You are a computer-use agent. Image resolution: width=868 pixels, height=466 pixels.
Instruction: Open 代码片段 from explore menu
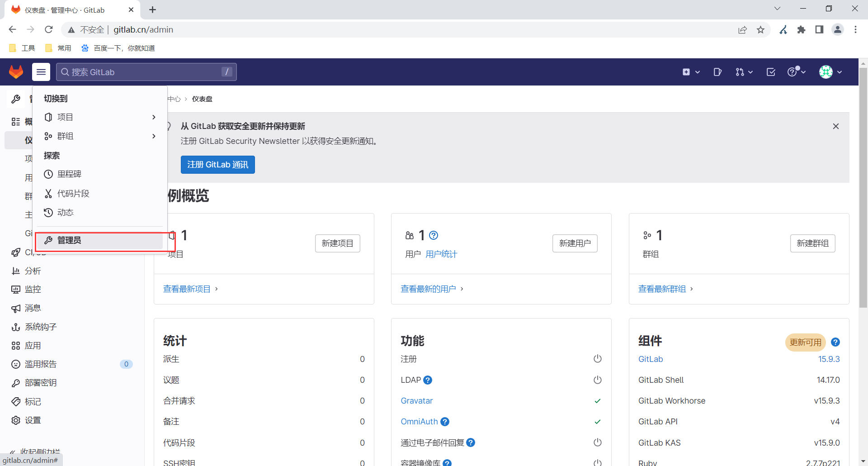pyautogui.click(x=100, y=194)
